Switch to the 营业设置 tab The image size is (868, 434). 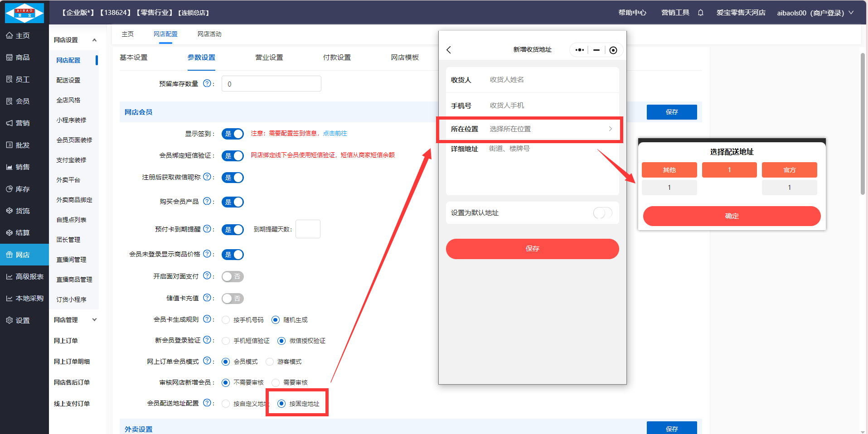point(269,58)
